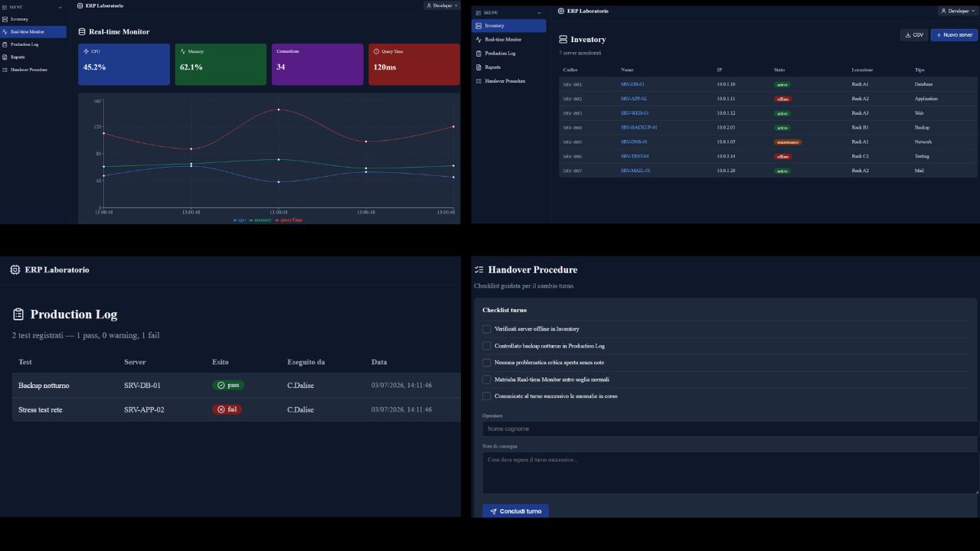Enable 'Comunicate al turno successivo le anomalie'
This screenshot has width=980, height=551.
(486, 396)
